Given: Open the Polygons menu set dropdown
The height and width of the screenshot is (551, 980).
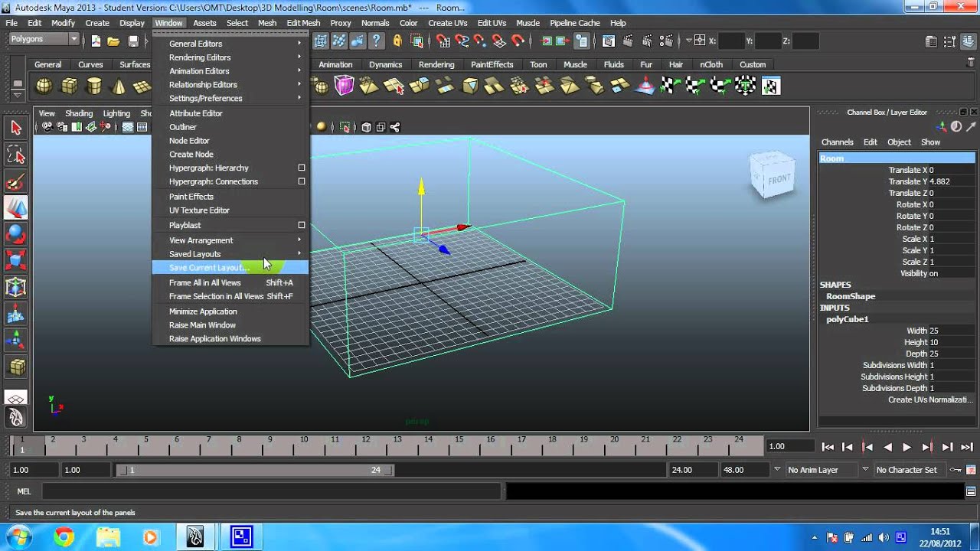Looking at the screenshot, I should click(44, 40).
